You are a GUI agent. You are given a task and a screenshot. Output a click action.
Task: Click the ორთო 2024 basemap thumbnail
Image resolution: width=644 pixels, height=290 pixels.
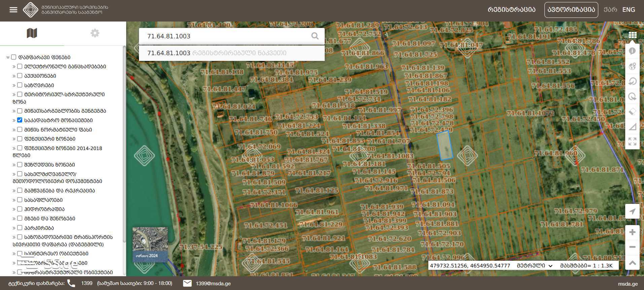pos(150,244)
